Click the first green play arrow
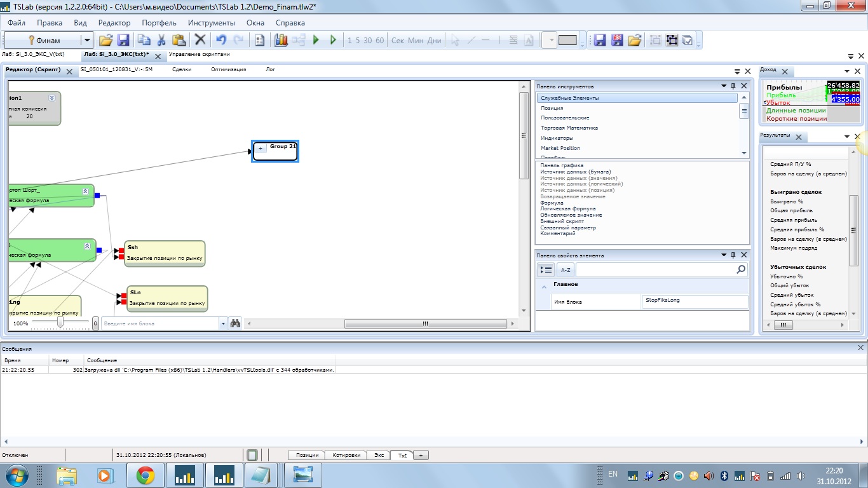Image resolution: width=868 pixels, height=488 pixels. tap(316, 40)
